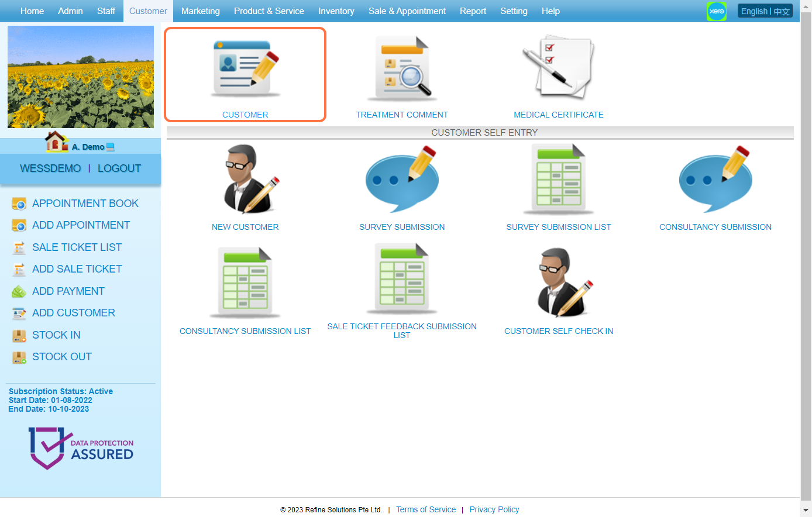Click the scrollbar down arrow
Screen dimensions: 812x517
point(806,511)
